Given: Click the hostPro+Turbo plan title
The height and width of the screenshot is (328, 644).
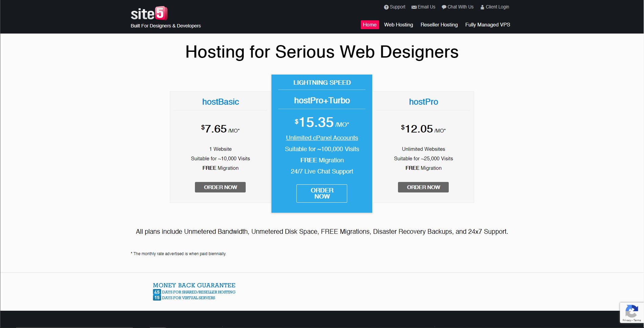Looking at the screenshot, I should pyautogui.click(x=322, y=100).
